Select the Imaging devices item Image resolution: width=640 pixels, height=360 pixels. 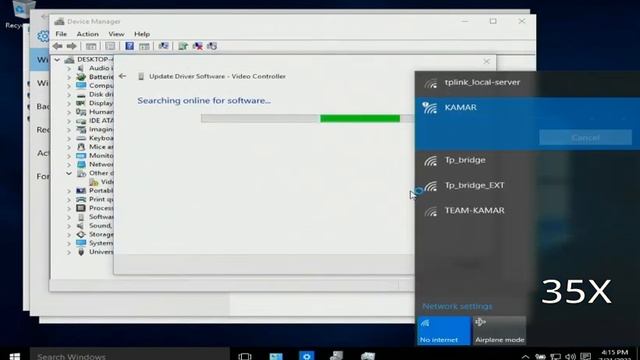(x=101, y=129)
